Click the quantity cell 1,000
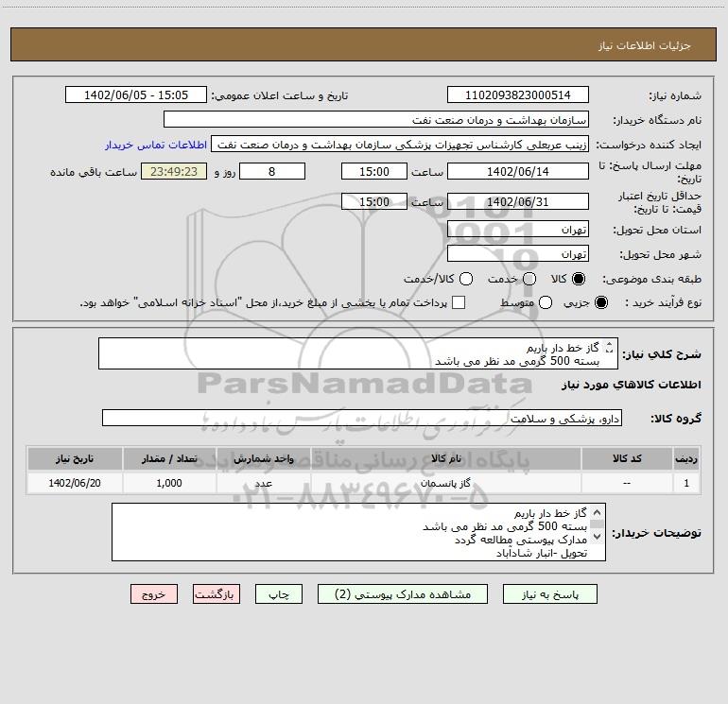 [169, 483]
